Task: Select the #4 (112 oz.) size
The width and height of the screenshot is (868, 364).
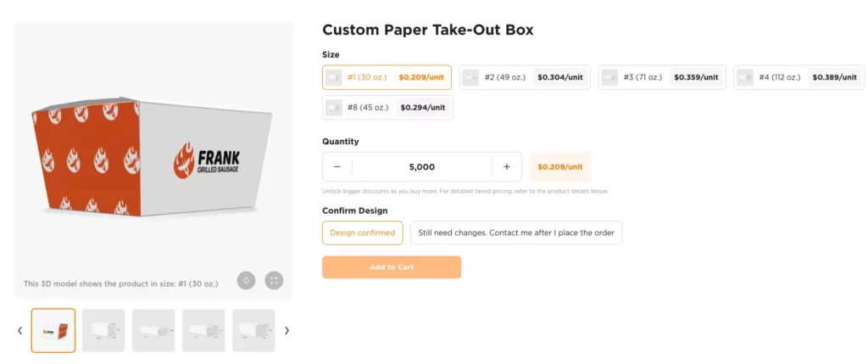Action: (x=798, y=77)
